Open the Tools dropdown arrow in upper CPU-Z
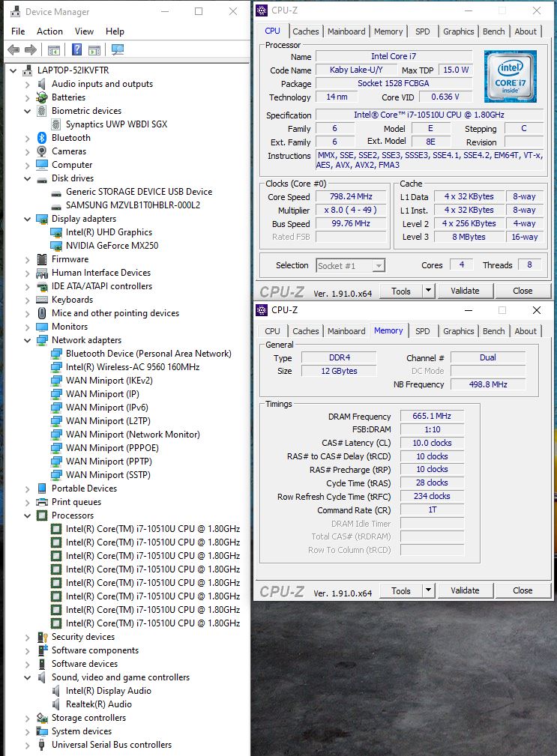The width and height of the screenshot is (557, 756). point(428,291)
